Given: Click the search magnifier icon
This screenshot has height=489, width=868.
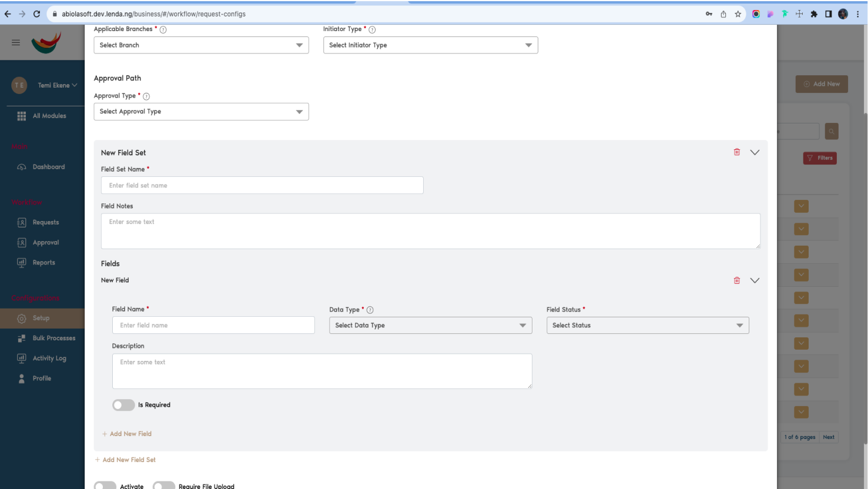Looking at the screenshot, I should tap(831, 130).
